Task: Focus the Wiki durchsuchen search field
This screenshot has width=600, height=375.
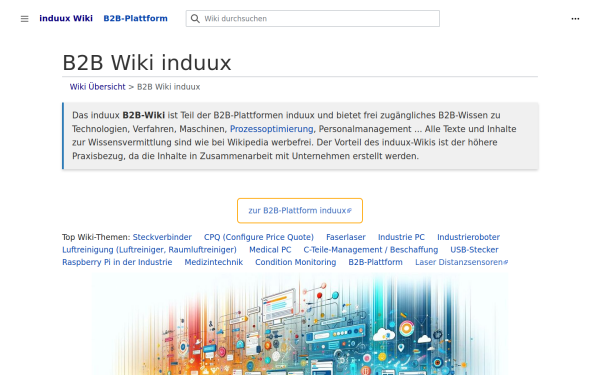Action: click(x=313, y=19)
